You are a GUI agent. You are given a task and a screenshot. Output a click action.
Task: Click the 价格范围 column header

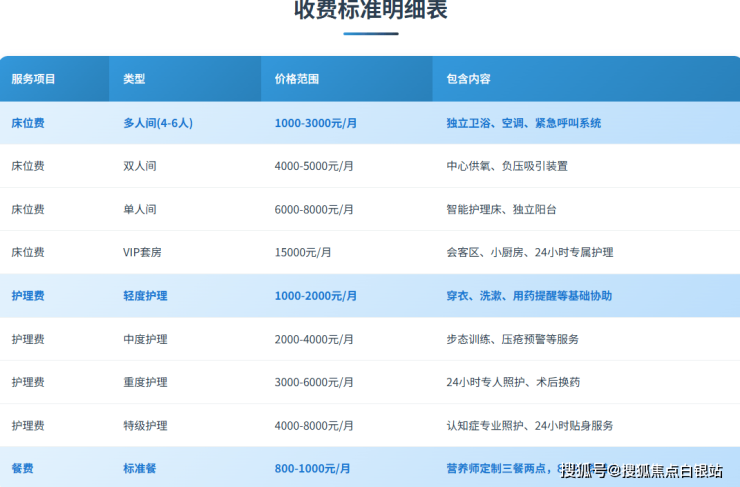(297, 79)
